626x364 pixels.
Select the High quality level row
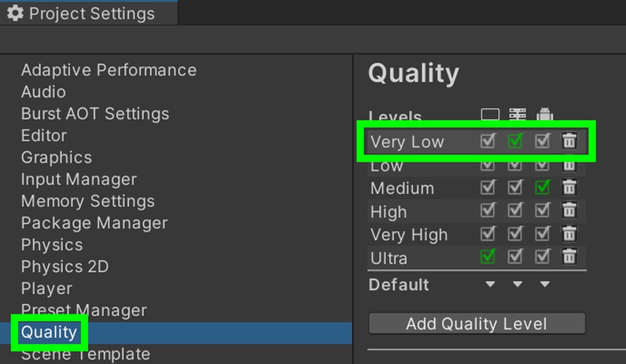(389, 212)
